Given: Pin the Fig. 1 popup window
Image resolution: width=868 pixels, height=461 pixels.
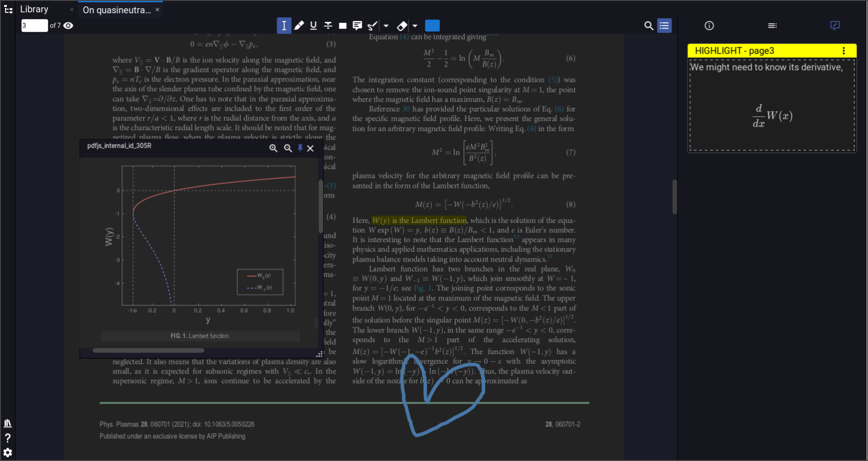Looking at the screenshot, I should (300, 148).
